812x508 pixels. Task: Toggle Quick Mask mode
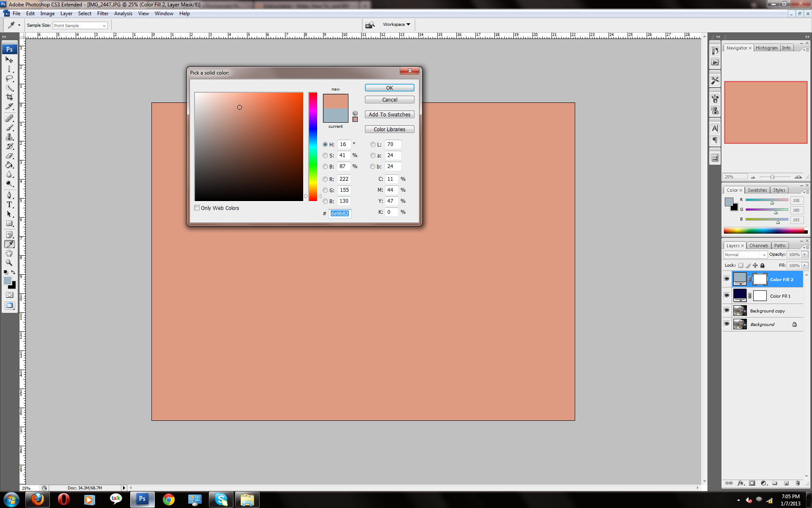9,295
